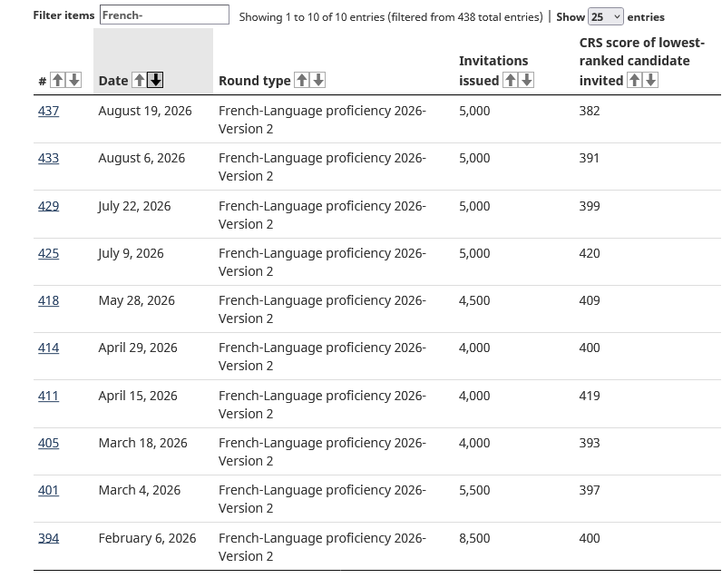
Task: Sort CRS score descending arrow
Action: pos(650,80)
